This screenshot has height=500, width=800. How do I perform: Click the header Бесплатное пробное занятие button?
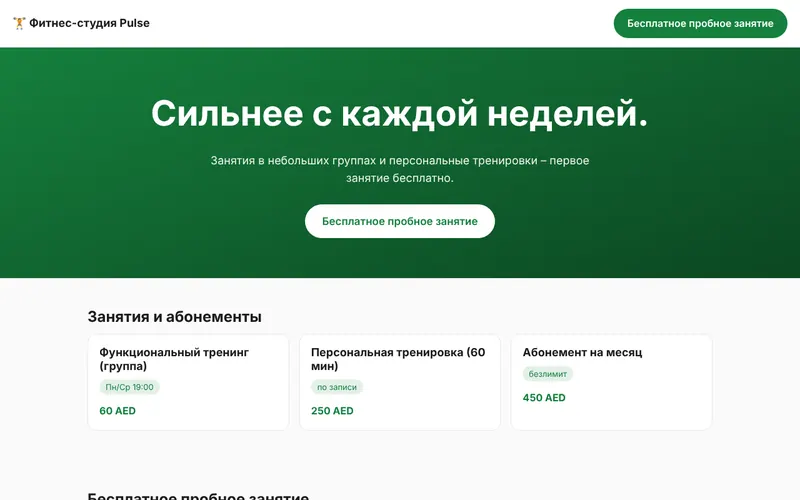[700, 23]
